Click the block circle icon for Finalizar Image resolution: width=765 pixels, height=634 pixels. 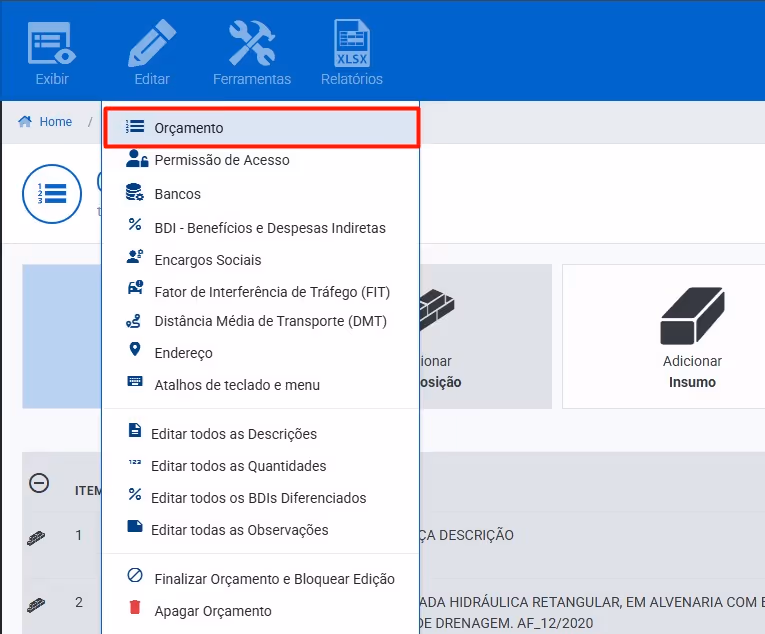(135, 575)
